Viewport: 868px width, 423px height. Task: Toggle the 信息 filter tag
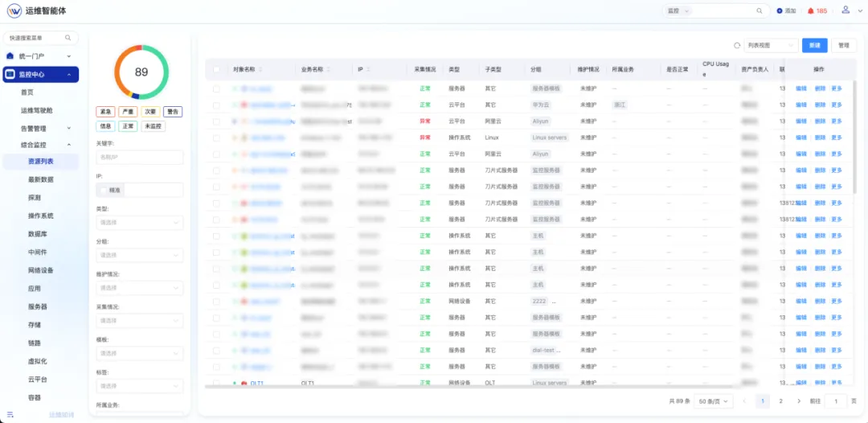(104, 126)
